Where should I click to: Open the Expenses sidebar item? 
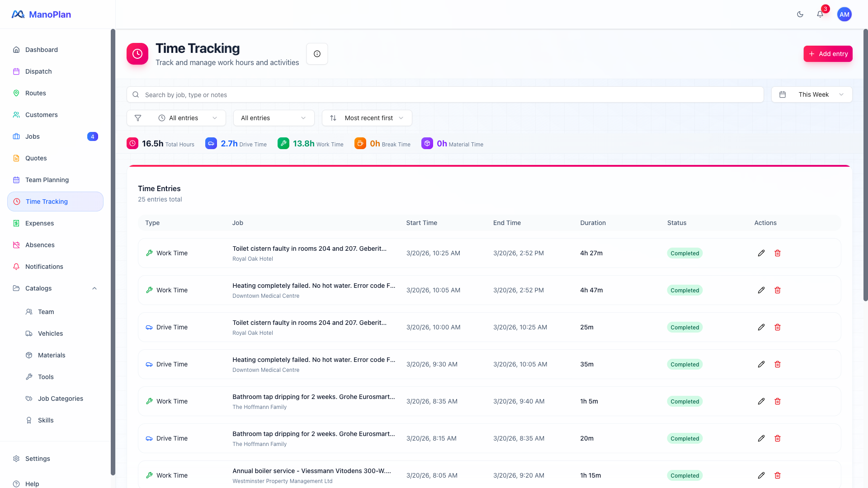point(39,223)
